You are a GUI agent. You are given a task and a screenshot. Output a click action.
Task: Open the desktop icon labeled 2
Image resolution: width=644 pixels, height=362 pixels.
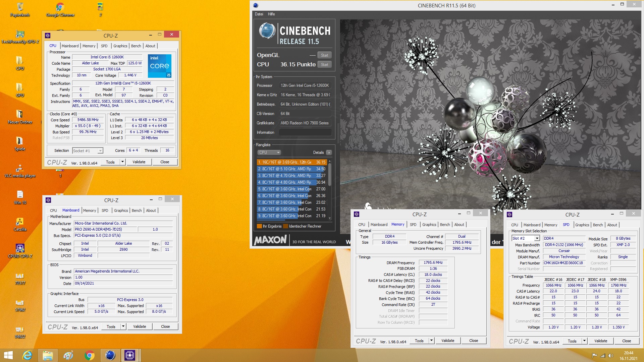[100, 9]
